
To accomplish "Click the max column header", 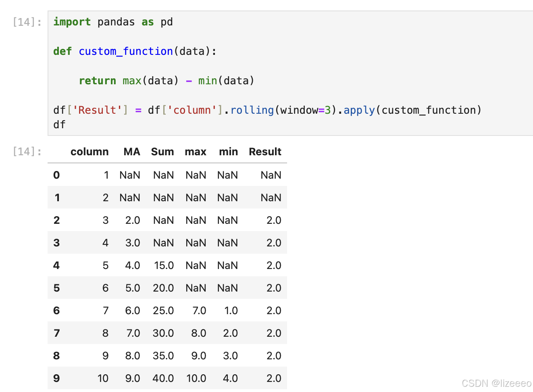I will [196, 152].
